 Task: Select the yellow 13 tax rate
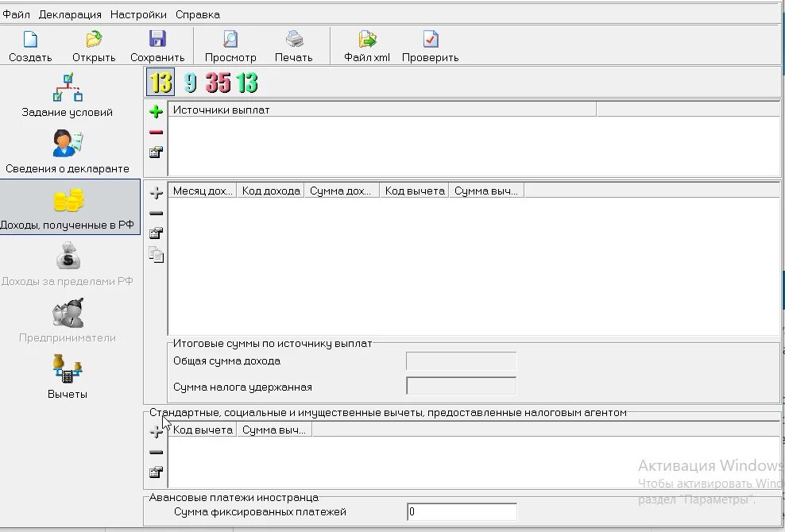160,82
